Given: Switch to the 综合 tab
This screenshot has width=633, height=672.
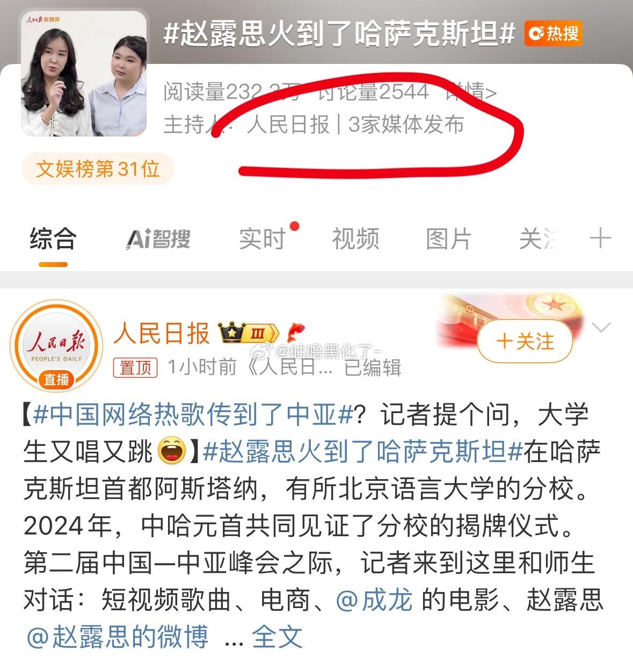Looking at the screenshot, I should point(53,239).
